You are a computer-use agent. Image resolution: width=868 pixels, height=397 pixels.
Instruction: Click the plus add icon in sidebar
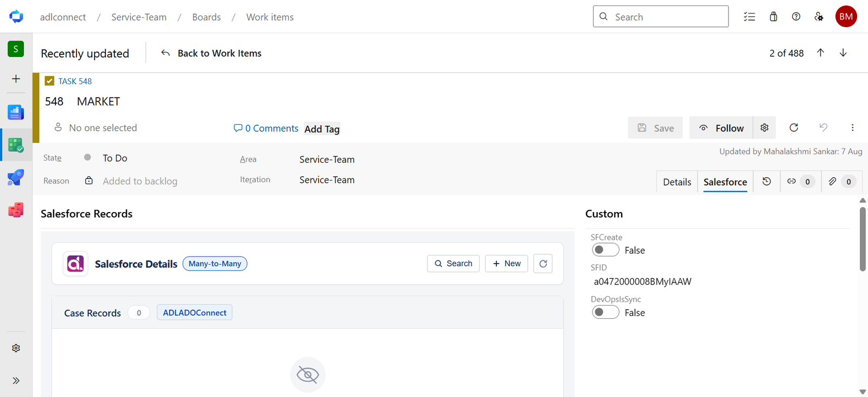point(16,79)
